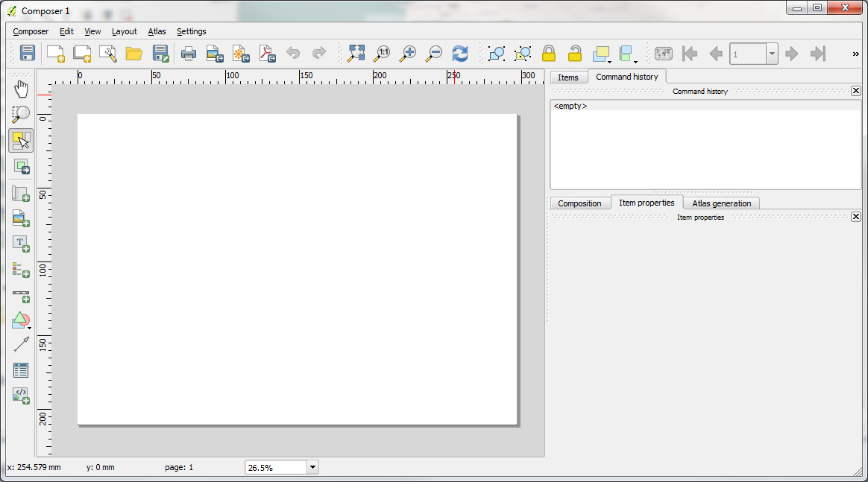Open the zoom level dropdown
The image size is (868, 482).
click(x=312, y=467)
